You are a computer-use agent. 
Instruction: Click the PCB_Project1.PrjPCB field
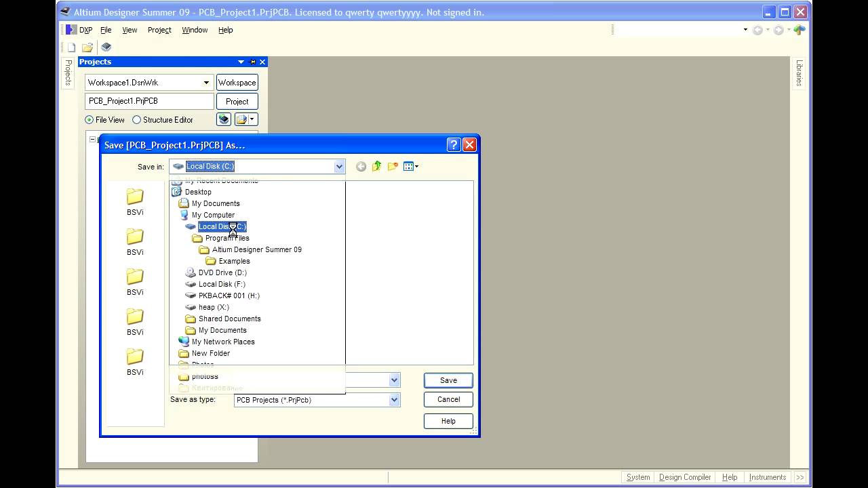pyautogui.click(x=149, y=101)
